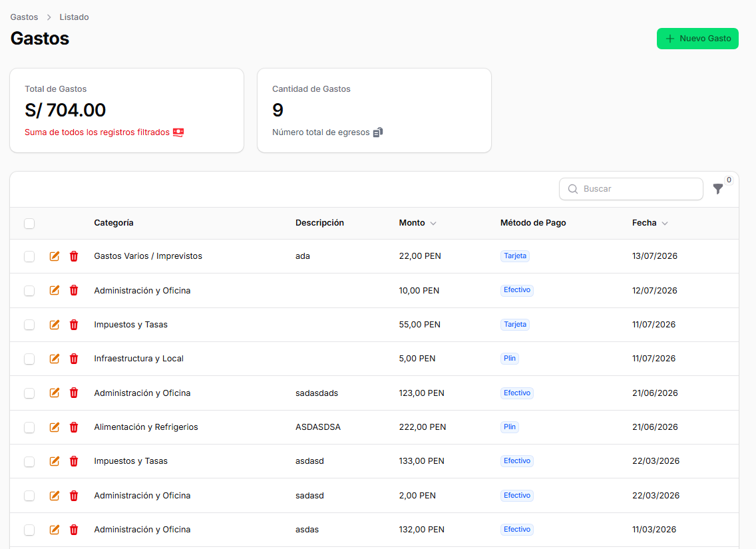The width and height of the screenshot is (756, 549).
Task: Select the description text 'sadasdads'
Action: [x=317, y=393]
